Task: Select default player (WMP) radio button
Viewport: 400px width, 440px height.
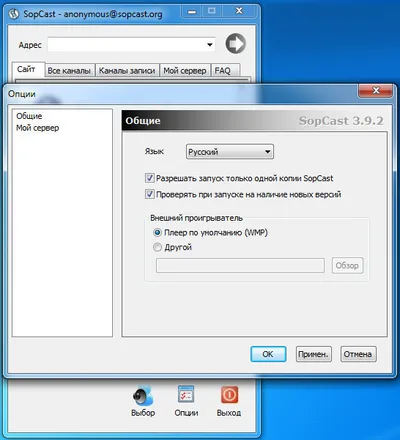Action: pos(157,232)
